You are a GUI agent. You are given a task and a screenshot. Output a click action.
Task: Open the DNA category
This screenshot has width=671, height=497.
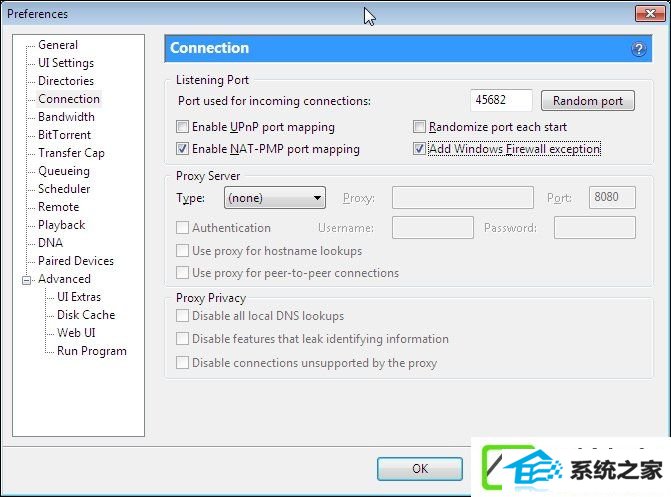coord(50,243)
